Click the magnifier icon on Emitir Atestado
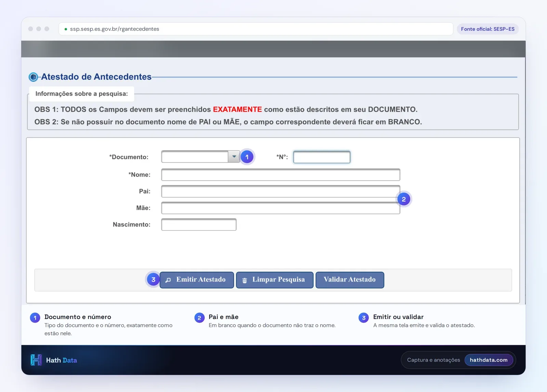This screenshot has width=547, height=392. [x=168, y=280]
